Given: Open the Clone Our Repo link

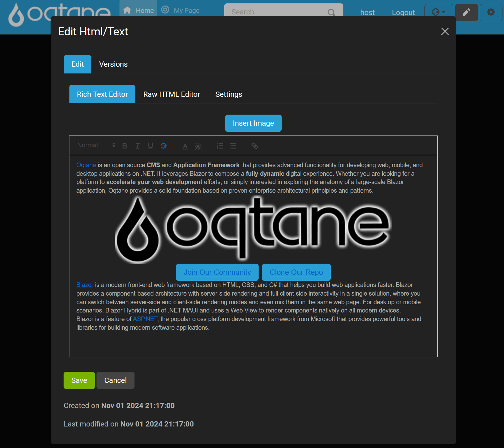Looking at the screenshot, I should click(x=296, y=272).
